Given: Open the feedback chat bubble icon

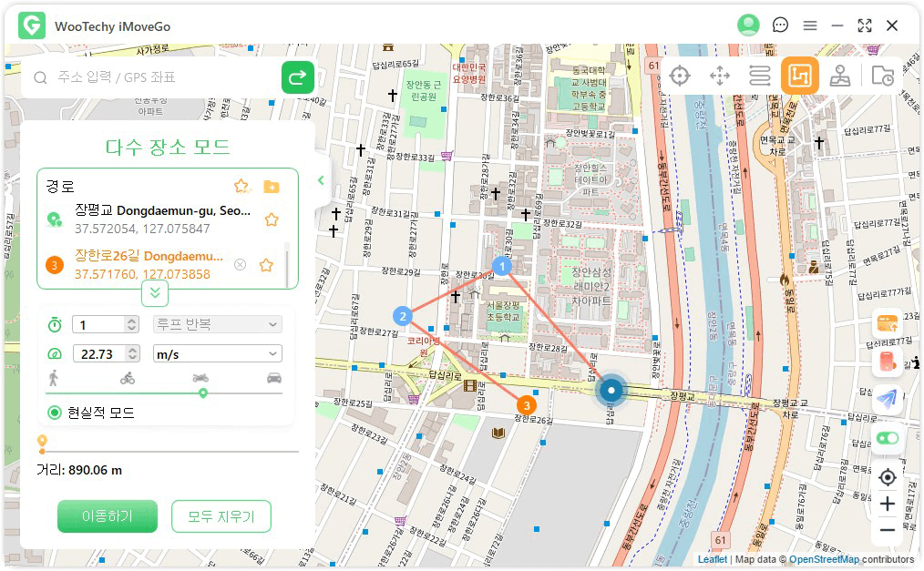Looking at the screenshot, I should 780,25.
